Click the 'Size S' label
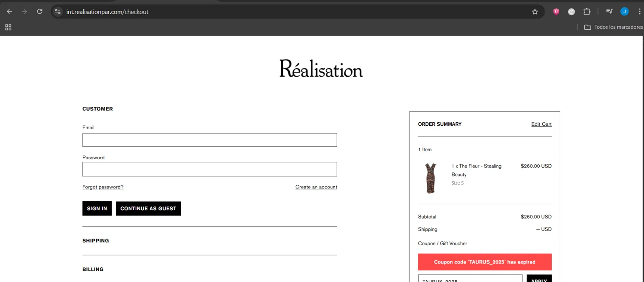 click(457, 183)
